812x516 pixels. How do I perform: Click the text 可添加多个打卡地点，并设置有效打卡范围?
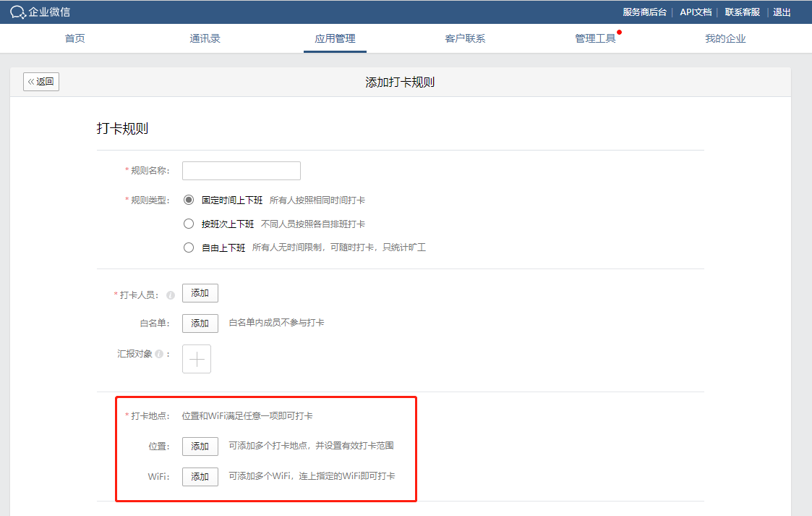[311, 446]
